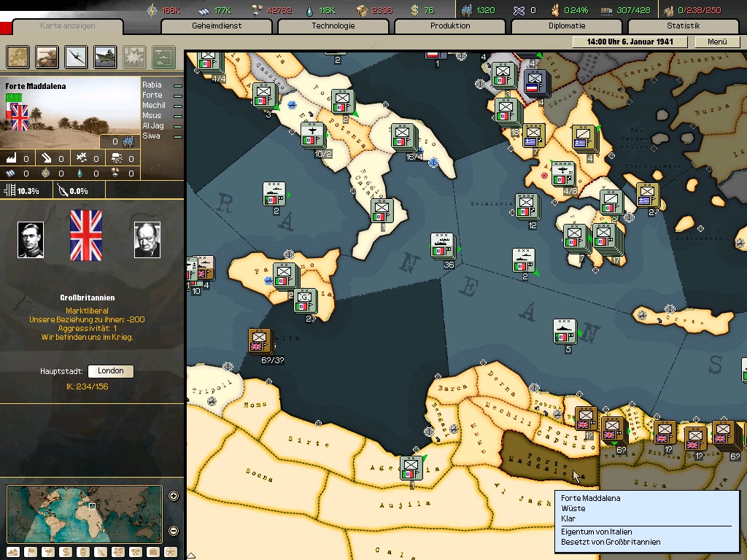
Task: Open the Produktion tab
Action: pyautogui.click(x=450, y=26)
